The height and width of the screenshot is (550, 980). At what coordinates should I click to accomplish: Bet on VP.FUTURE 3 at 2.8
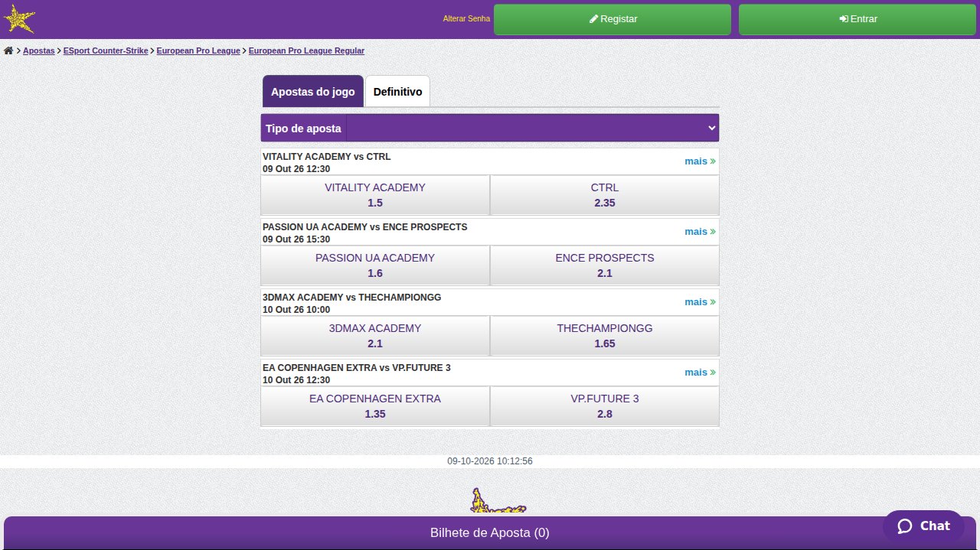(605, 406)
